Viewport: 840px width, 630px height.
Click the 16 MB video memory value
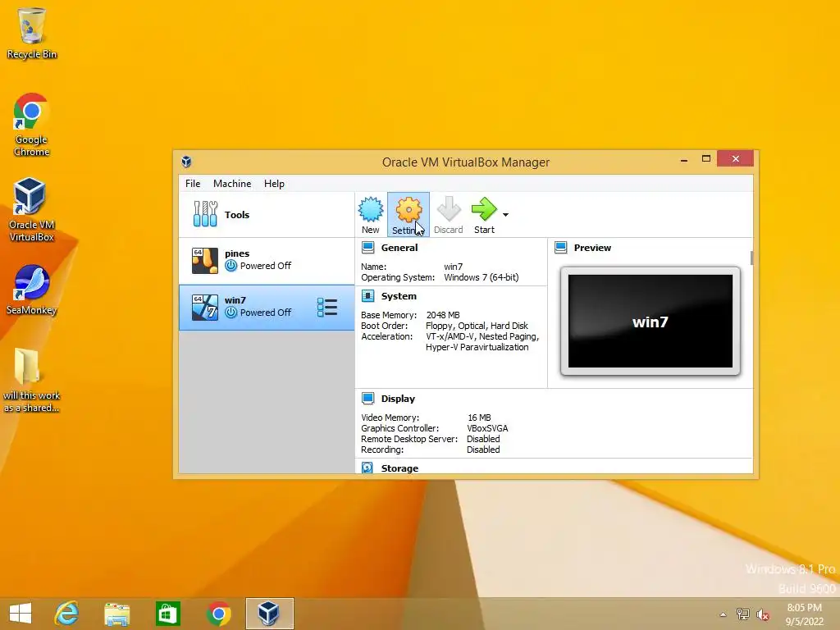[x=479, y=418]
